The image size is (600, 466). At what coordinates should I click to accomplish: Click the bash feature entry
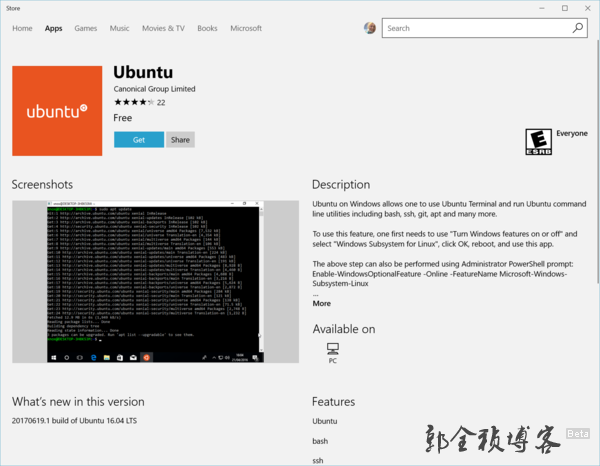pyautogui.click(x=320, y=441)
